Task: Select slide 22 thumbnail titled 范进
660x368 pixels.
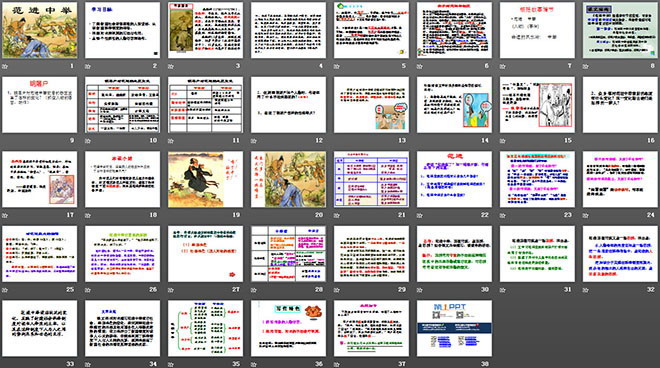Action: pyautogui.click(x=454, y=179)
